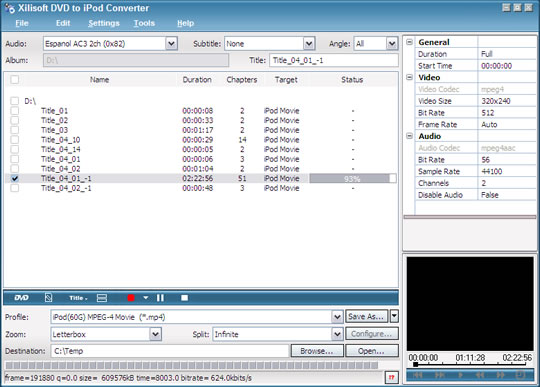The width and height of the screenshot is (540, 387).
Task: Click the Configure... button
Action: (372, 334)
